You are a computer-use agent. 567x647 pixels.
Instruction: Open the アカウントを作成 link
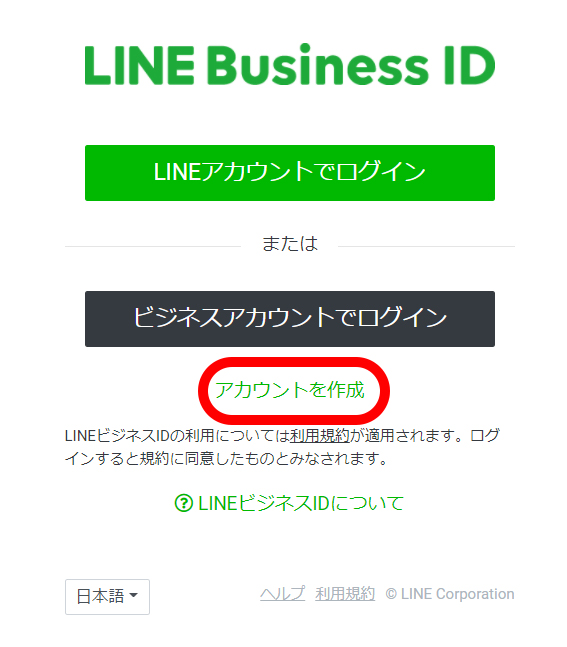290,390
